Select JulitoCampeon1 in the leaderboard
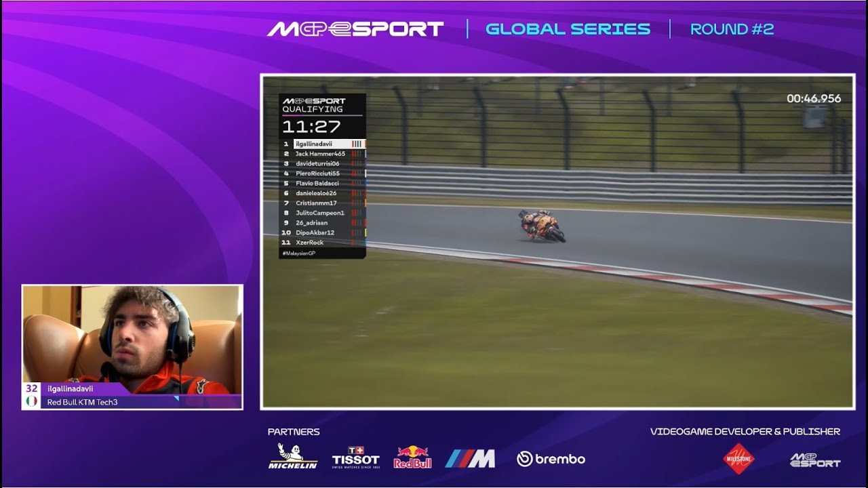868x488 pixels. click(323, 213)
